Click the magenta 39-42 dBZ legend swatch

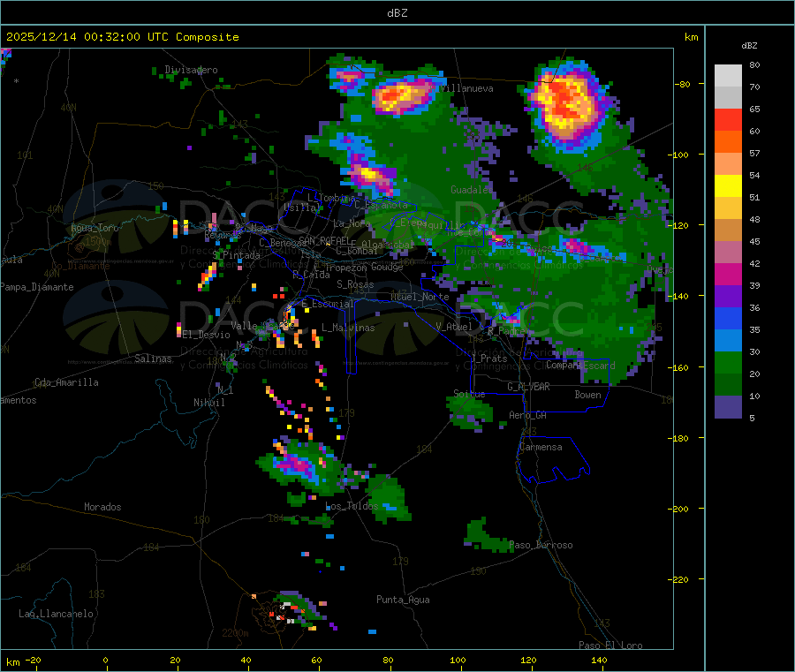tap(728, 274)
